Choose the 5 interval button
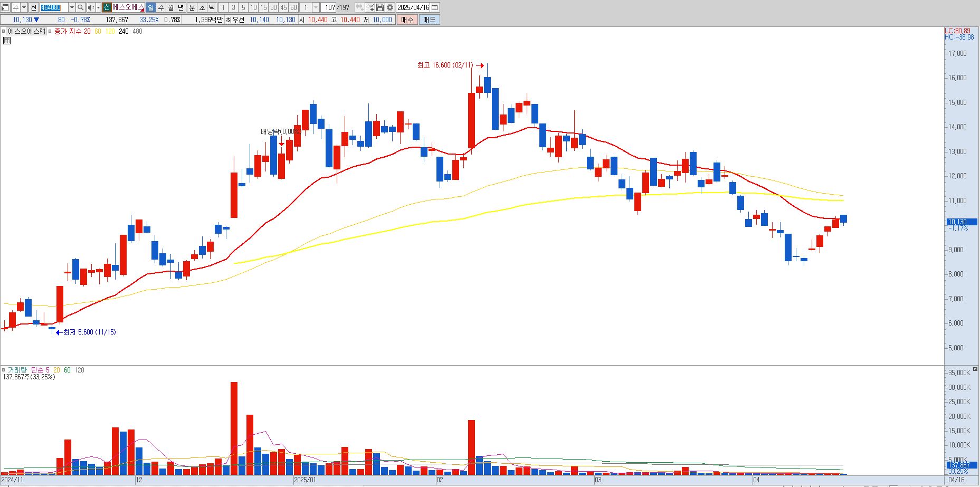The height and width of the screenshot is (487, 980). (x=243, y=7)
